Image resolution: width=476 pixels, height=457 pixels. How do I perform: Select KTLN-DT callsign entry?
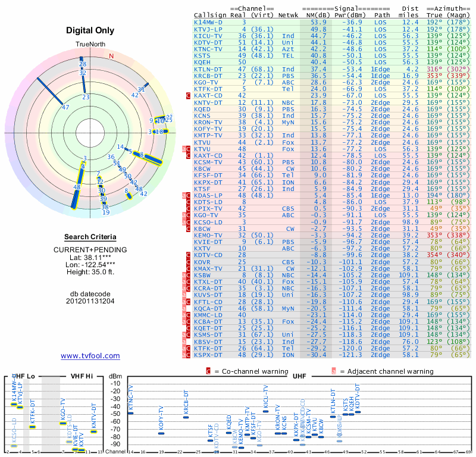(208, 70)
